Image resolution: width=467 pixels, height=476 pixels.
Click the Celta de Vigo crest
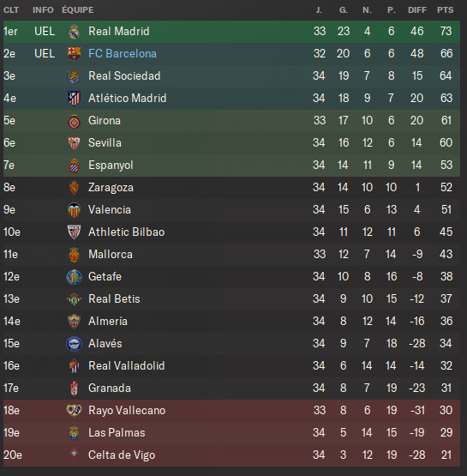tap(74, 455)
